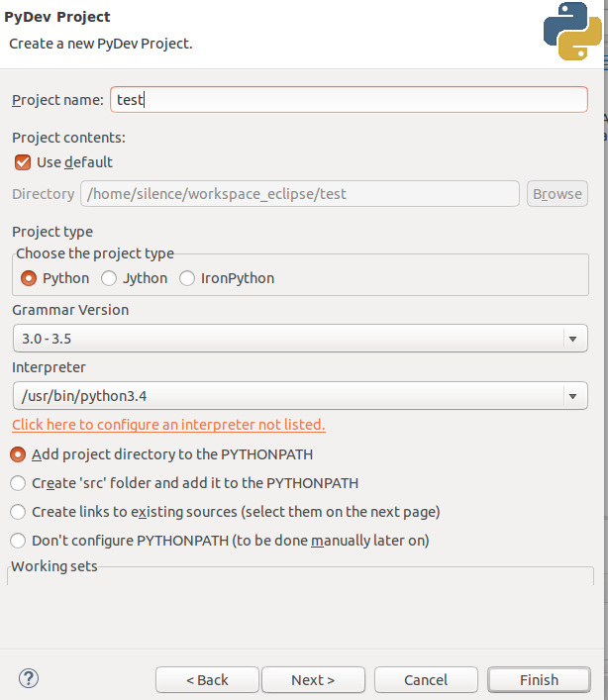Select Don't configure PYTHONPATH option
608x700 pixels.
18,541
